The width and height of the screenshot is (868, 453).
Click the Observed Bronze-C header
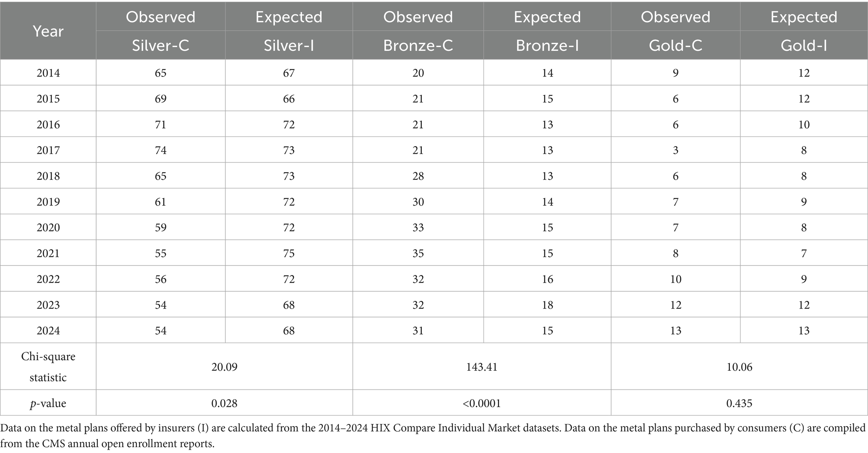click(x=418, y=31)
